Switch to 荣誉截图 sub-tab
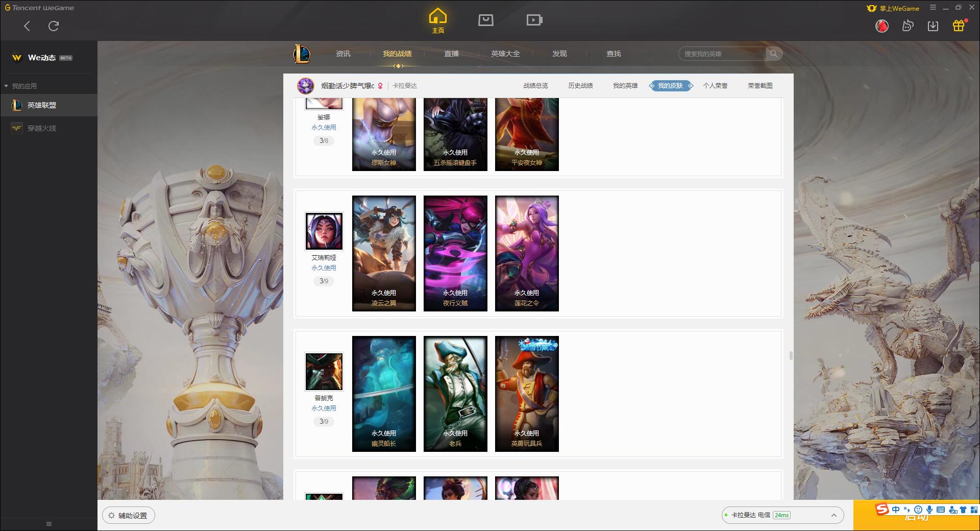980x531 pixels. [760, 86]
